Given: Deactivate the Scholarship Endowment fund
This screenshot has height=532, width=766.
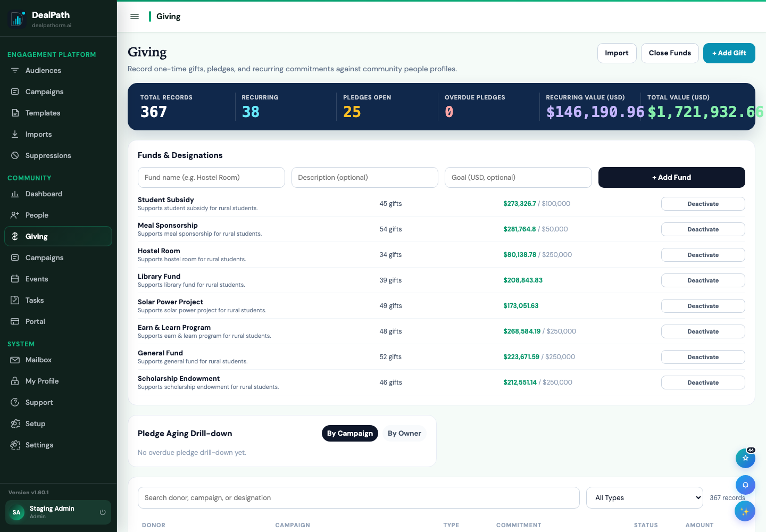Looking at the screenshot, I should pyautogui.click(x=703, y=383).
